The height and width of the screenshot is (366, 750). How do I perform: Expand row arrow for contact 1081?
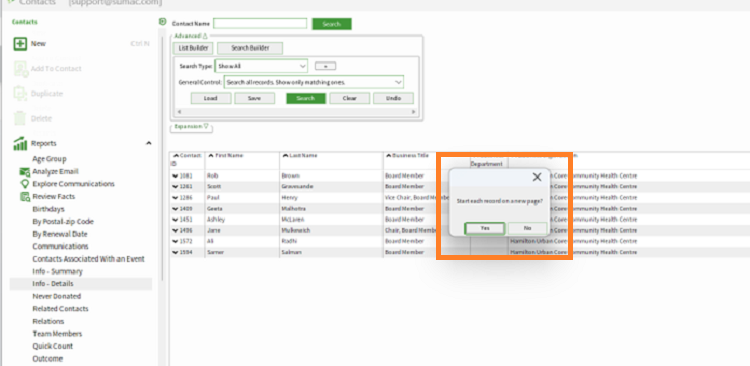pos(175,176)
